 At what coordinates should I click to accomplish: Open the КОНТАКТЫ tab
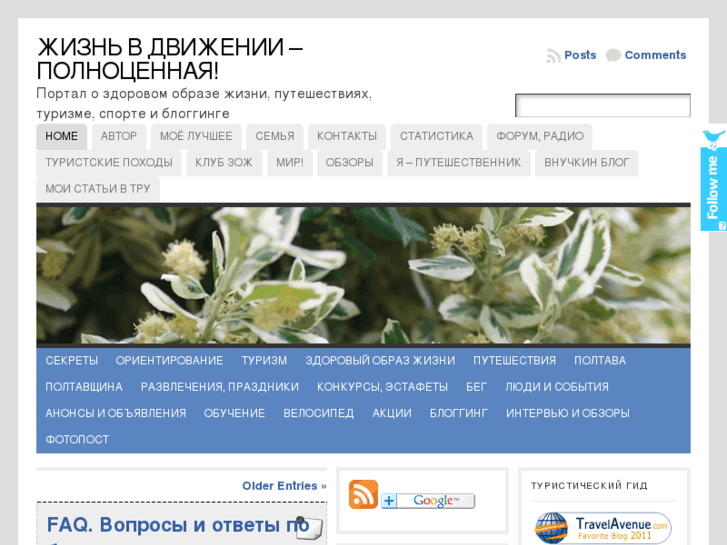tap(347, 136)
